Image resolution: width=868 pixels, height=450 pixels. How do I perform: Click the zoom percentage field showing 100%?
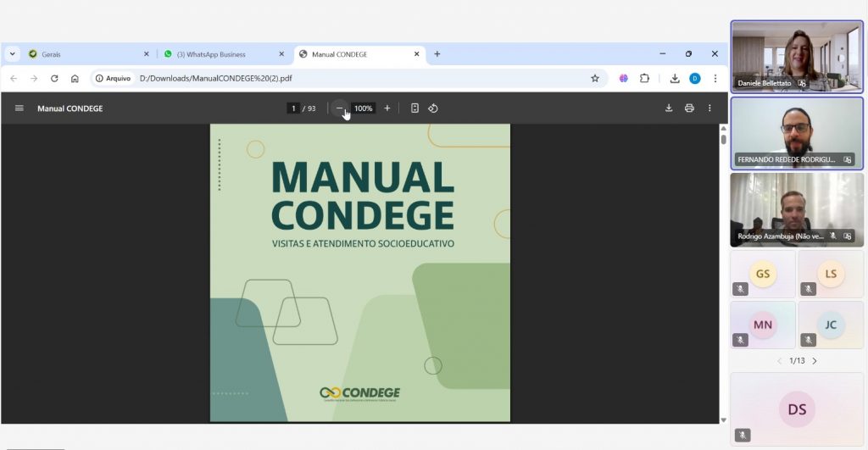(x=363, y=108)
